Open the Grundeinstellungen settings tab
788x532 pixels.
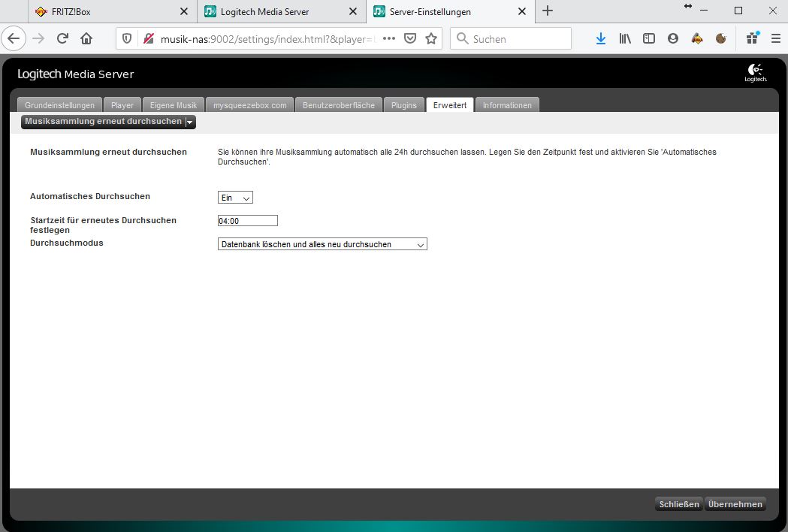point(60,105)
